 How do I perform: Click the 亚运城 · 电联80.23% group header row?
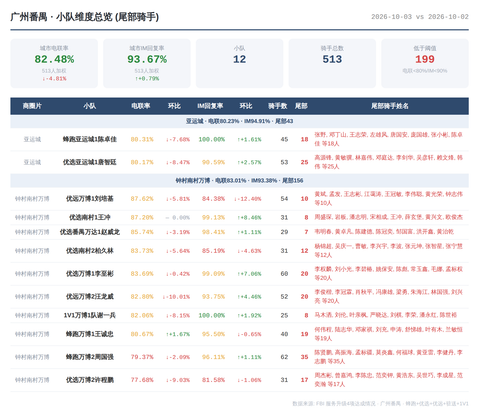[239, 121]
